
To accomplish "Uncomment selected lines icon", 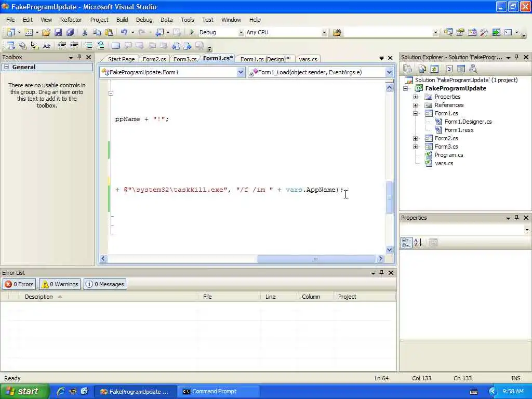I will pyautogui.click(x=100, y=46).
